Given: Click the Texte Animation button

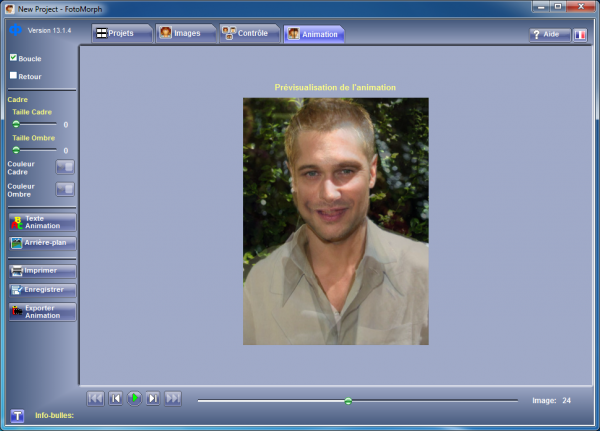Looking at the screenshot, I should tap(42, 222).
